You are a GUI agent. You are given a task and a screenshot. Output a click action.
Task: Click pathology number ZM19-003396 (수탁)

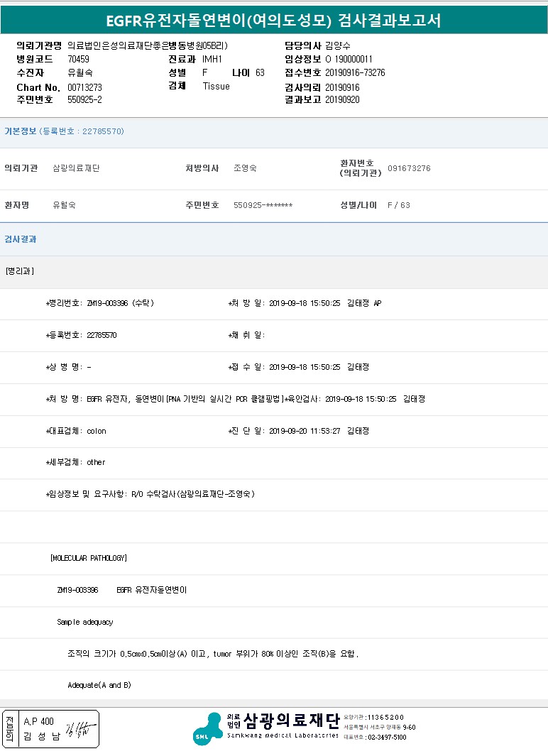(120, 303)
